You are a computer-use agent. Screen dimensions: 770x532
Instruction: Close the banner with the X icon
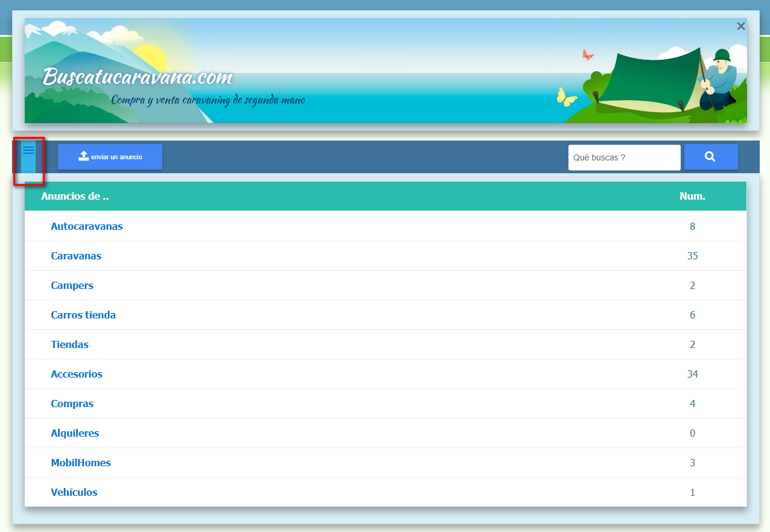[741, 27]
